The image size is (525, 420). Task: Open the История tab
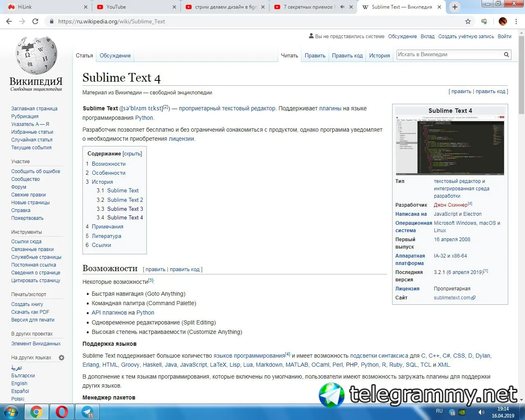click(379, 55)
